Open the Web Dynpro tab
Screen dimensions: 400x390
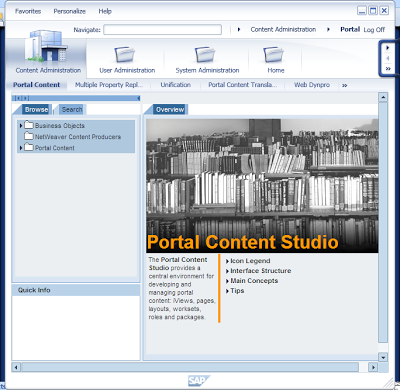point(312,85)
